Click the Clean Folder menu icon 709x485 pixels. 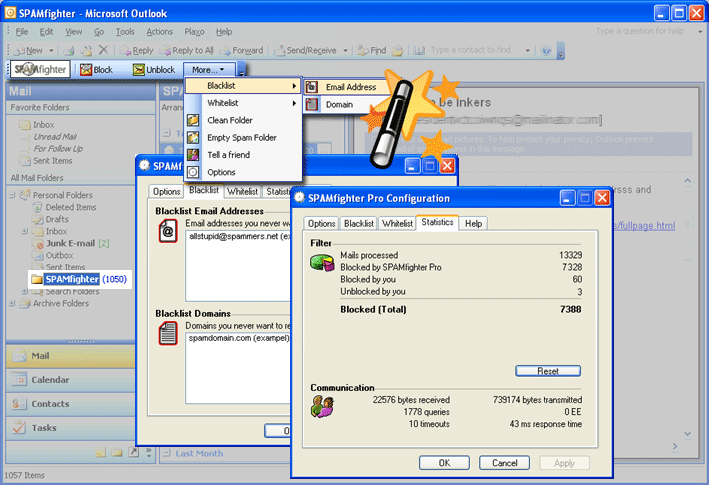(x=193, y=120)
